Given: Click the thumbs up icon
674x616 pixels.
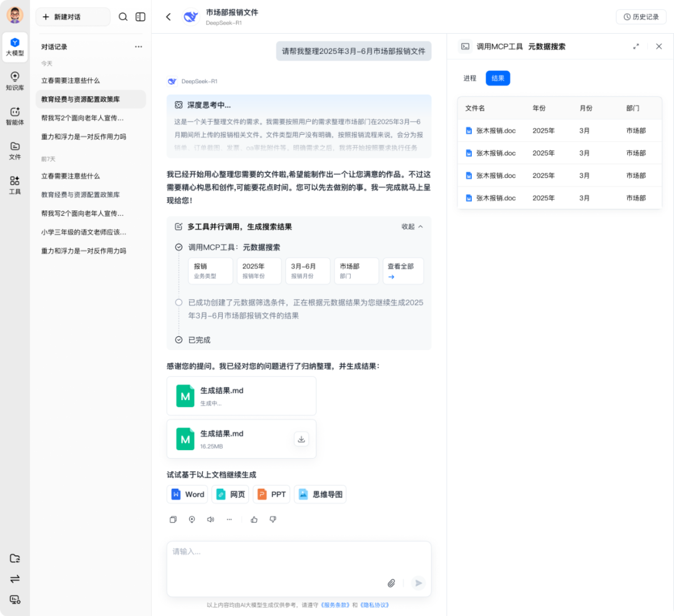Looking at the screenshot, I should click(x=254, y=519).
